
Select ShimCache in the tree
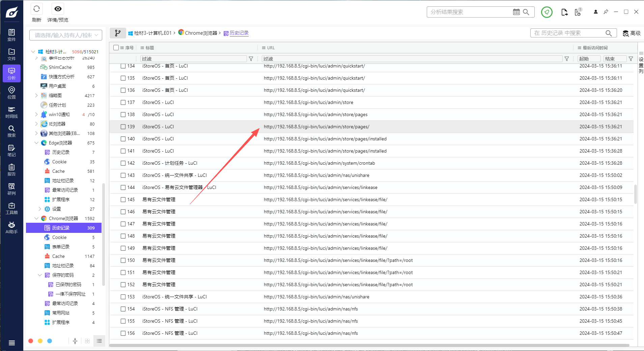(60, 67)
